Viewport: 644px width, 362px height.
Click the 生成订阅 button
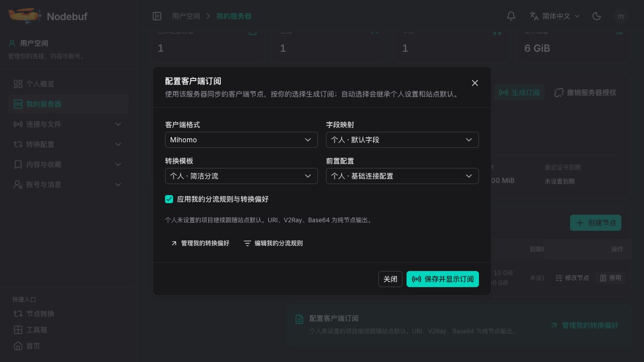coord(519,93)
